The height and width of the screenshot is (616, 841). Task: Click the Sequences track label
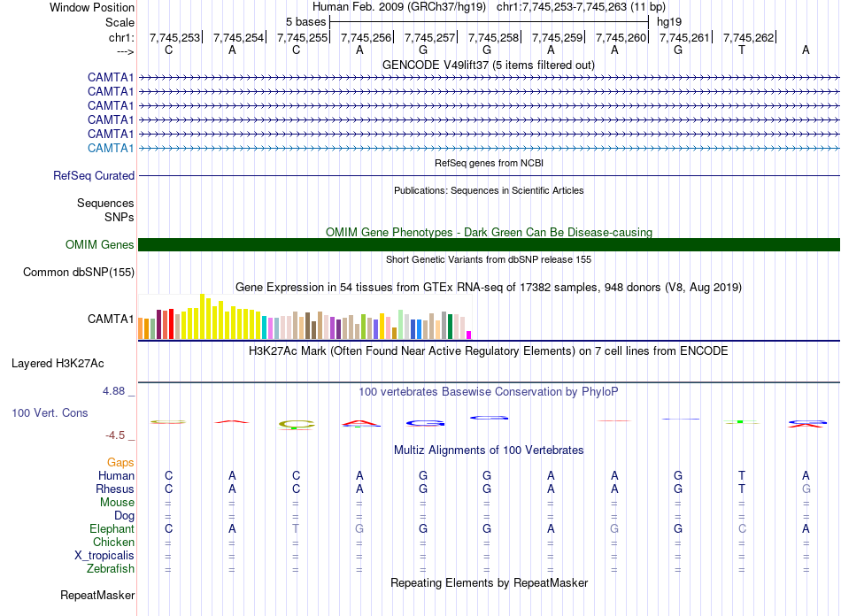coord(105,203)
